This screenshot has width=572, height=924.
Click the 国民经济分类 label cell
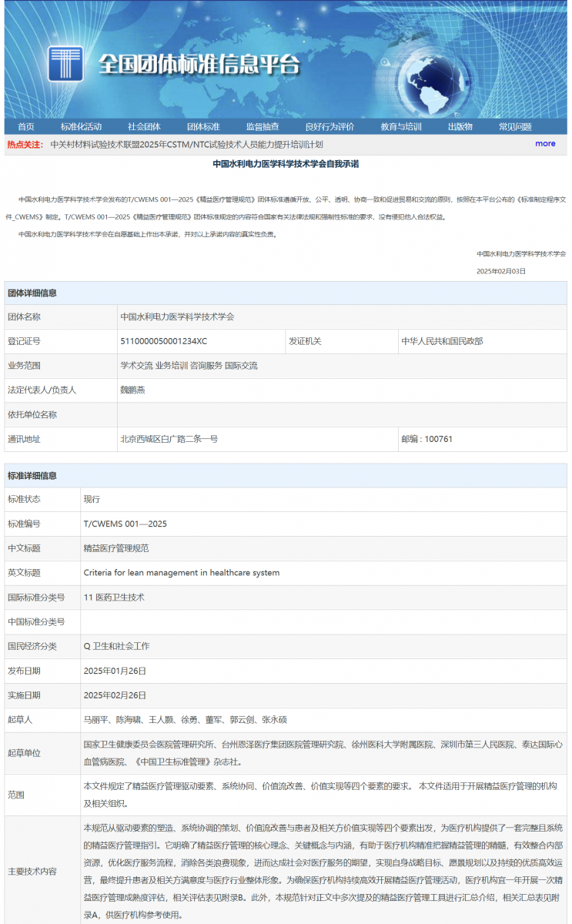pyautogui.click(x=42, y=646)
